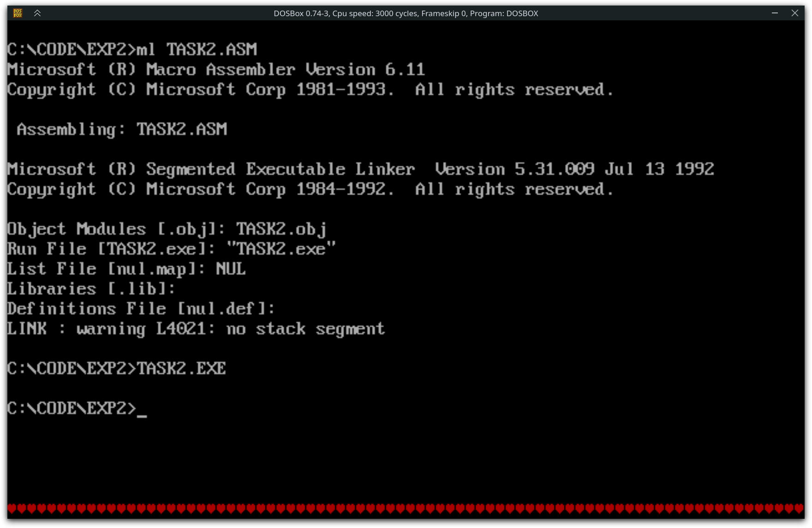Click the LINK warning L4021 message

click(196, 329)
